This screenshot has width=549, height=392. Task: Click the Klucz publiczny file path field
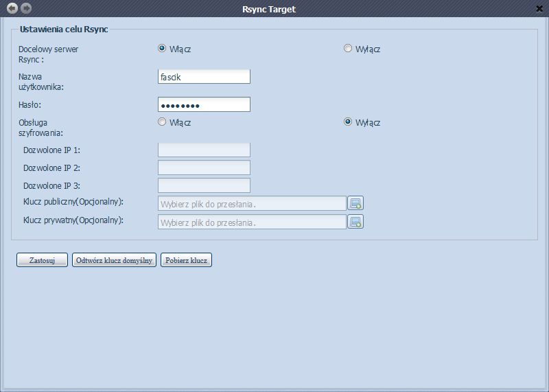252,203
